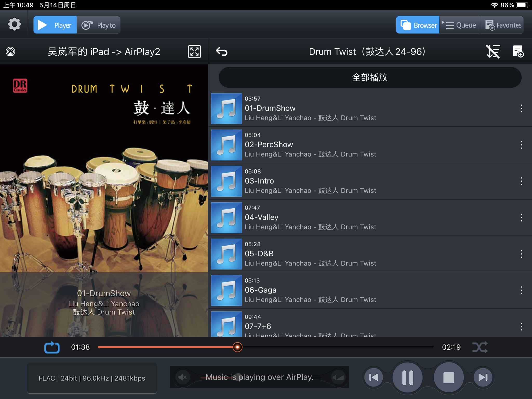The image size is (532, 399).
Task: Open more options for 02-PercShow
Action: tap(521, 145)
